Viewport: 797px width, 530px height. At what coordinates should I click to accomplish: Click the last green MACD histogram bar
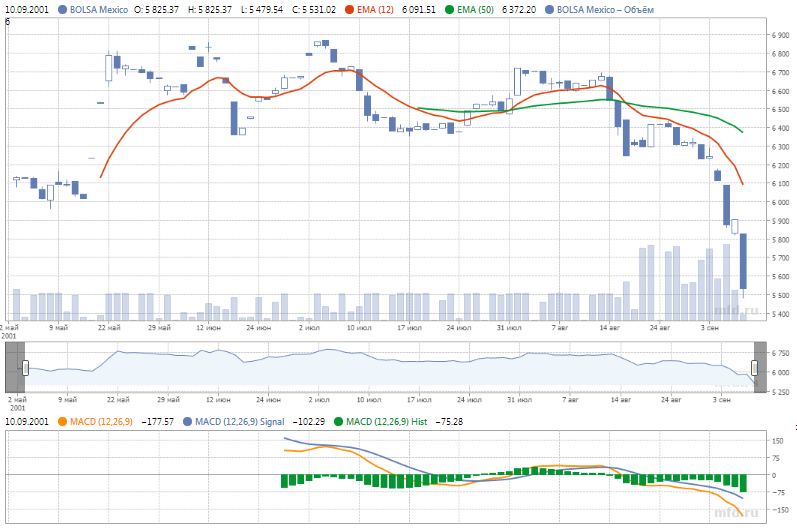[x=743, y=483]
